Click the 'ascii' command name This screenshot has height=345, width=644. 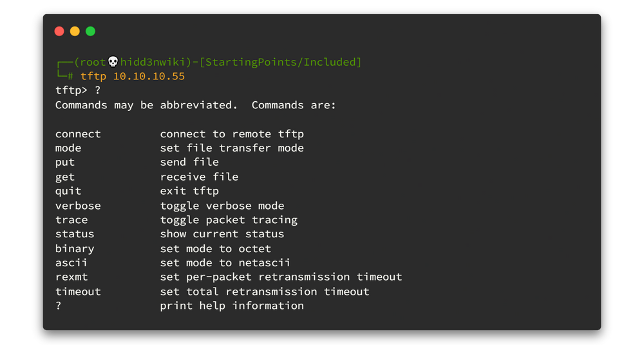(71, 263)
